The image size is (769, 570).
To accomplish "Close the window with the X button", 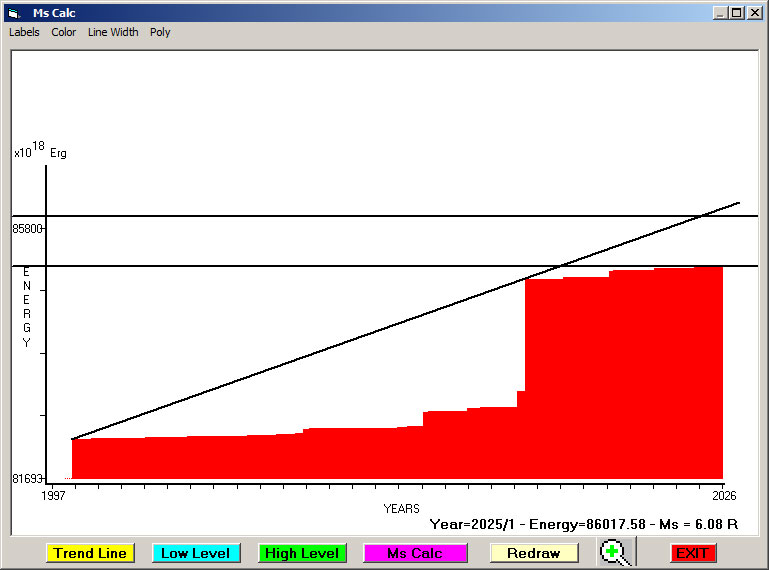I will [753, 13].
